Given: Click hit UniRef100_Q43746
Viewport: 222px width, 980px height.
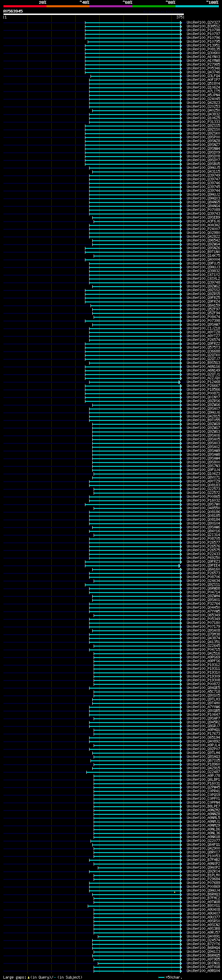Looking at the screenshot, I should pos(203,72).
